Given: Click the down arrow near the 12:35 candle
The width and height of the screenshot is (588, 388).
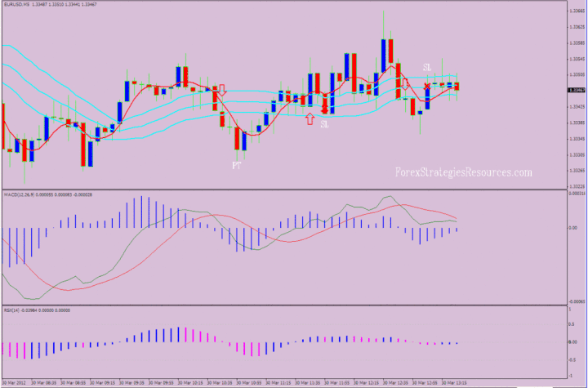Looking at the screenshot, I should pyautogui.click(x=405, y=84).
